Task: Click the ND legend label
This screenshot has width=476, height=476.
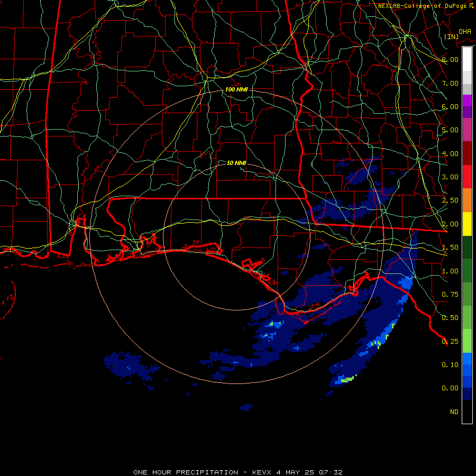Action: coord(454,412)
